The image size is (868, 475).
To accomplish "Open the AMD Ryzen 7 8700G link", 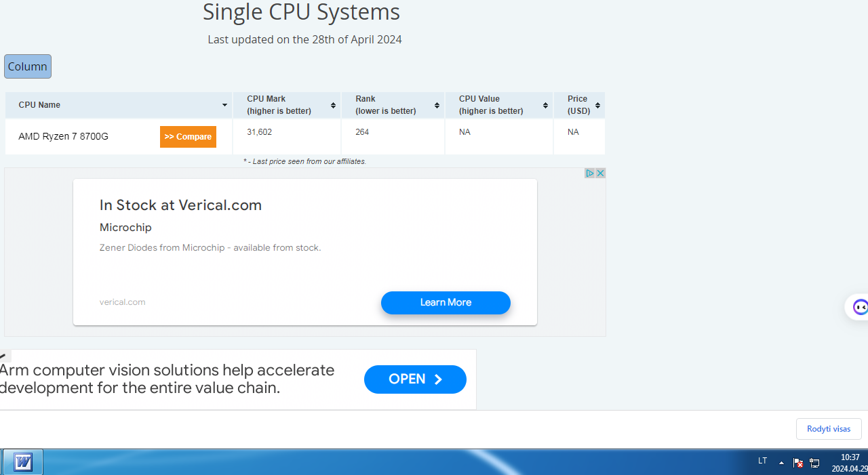I will [x=63, y=136].
